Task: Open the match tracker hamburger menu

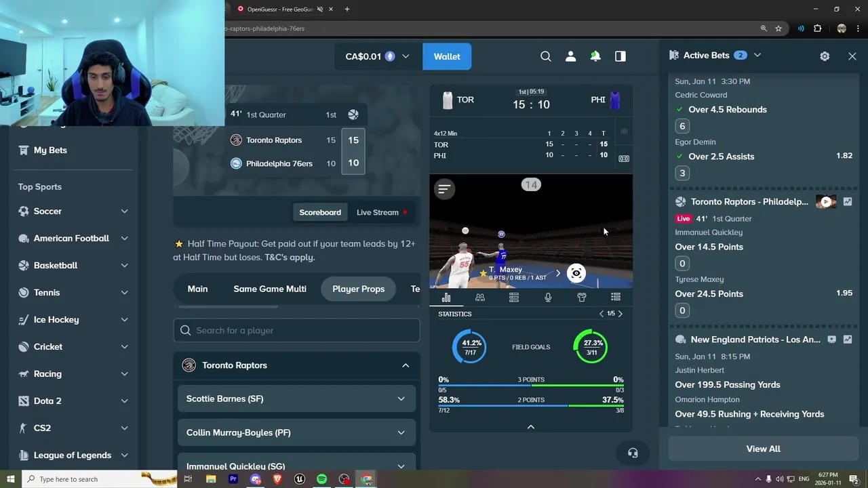Action: click(x=444, y=189)
